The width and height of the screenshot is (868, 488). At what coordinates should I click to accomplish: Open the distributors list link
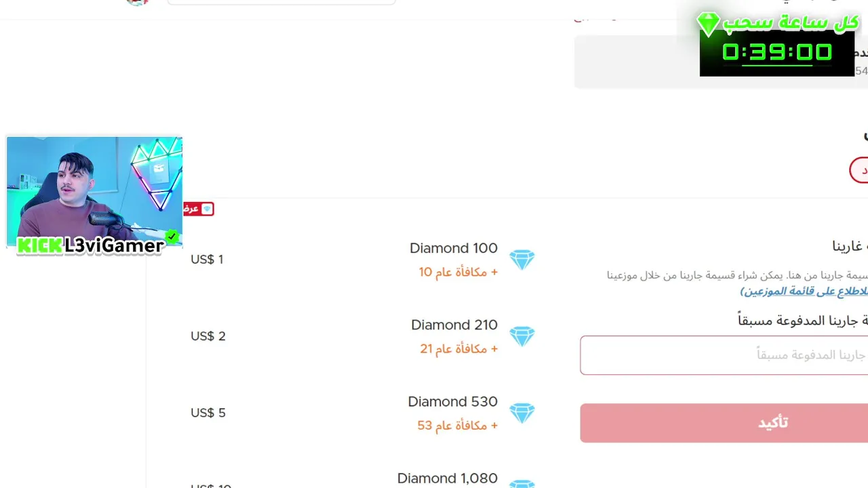point(804,291)
